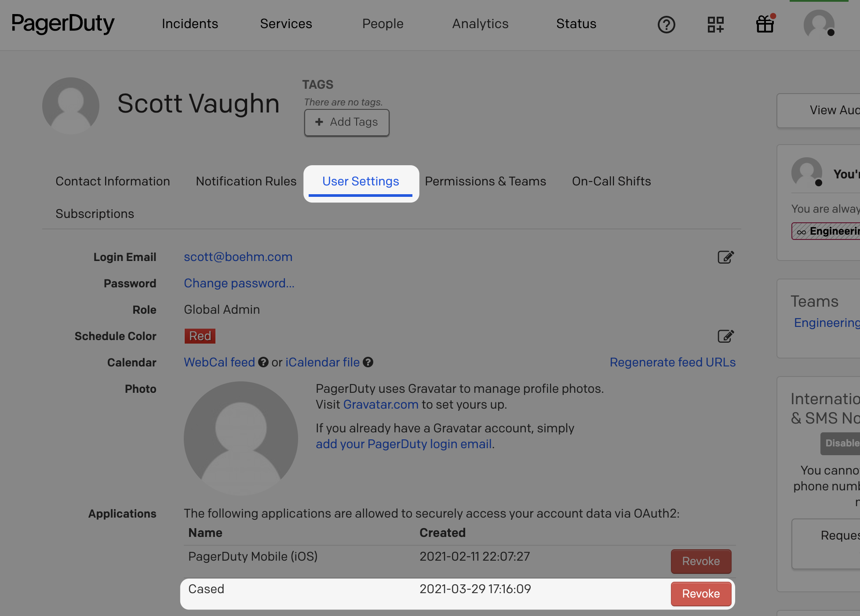Click add your PagerDuty login email link

pyautogui.click(x=404, y=444)
